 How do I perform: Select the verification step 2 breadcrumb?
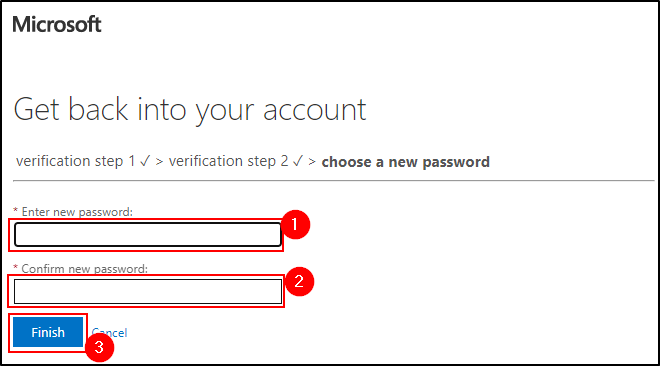click(x=229, y=161)
